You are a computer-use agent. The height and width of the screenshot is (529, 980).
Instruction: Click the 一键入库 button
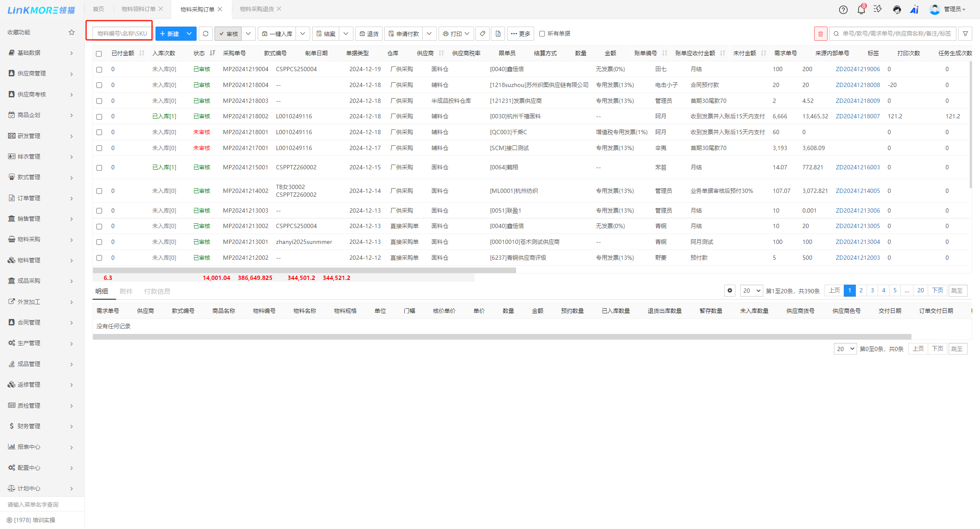pos(277,33)
